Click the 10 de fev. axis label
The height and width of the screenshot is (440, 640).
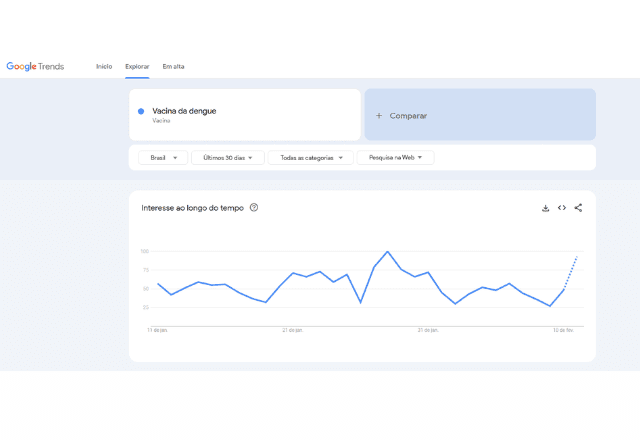pyautogui.click(x=564, y=330)
